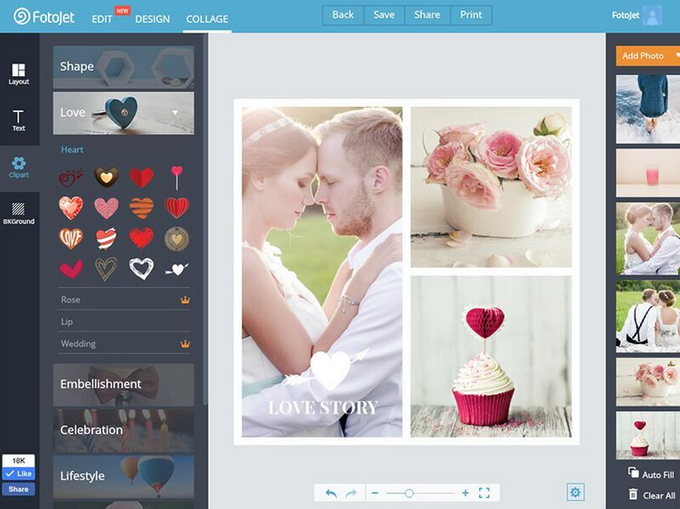Pick the gold outline heart clipart
680x509 pixels.
[x=106, y=269]
